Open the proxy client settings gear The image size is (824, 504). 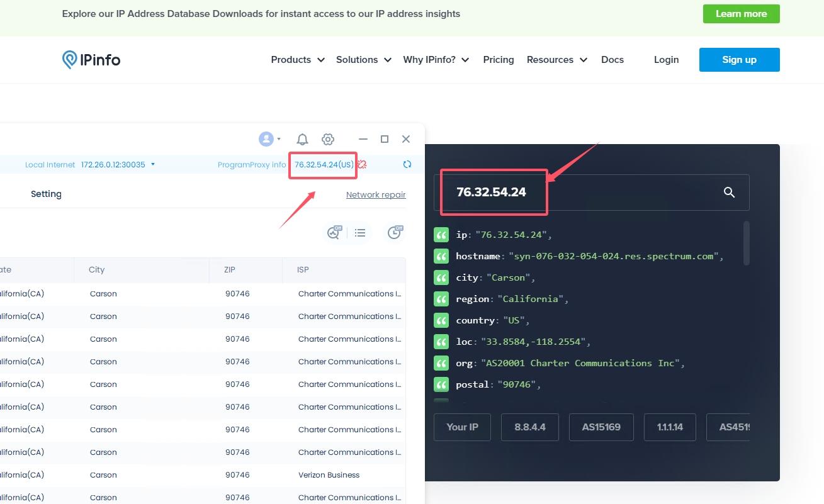[327, 139]
